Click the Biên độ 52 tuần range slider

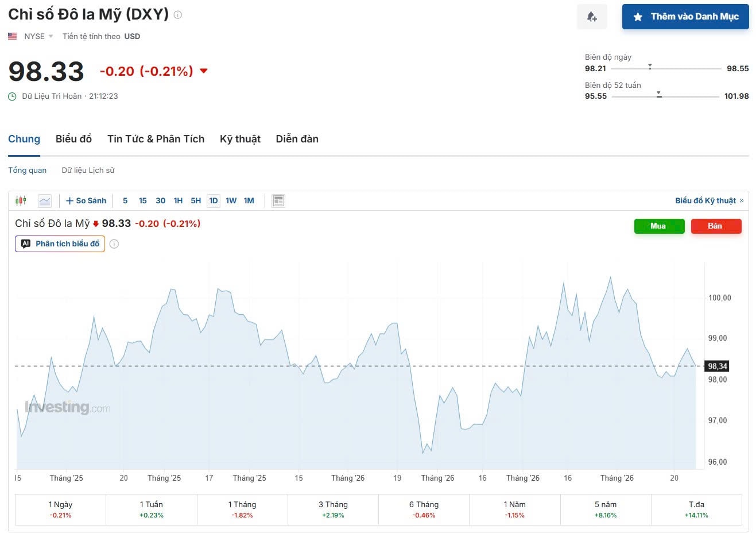(665, 96)
